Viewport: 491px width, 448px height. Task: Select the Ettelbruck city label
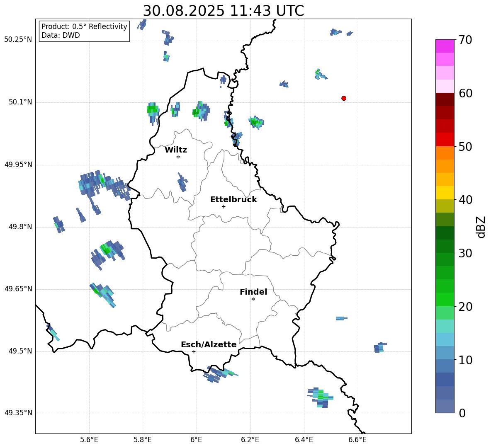pos(233,200)
